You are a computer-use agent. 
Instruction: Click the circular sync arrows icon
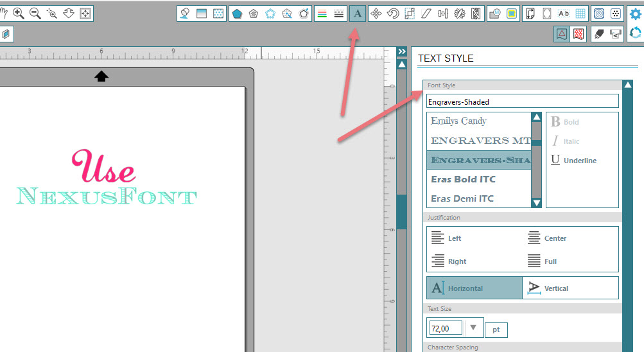(636, 33)
